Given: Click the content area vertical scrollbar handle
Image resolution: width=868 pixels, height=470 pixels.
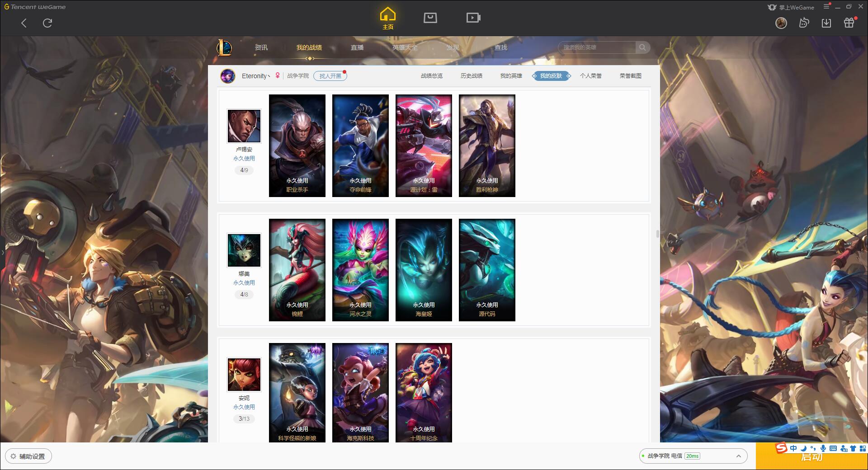Looking at the screenshot, I should click(x=657, y=234).
